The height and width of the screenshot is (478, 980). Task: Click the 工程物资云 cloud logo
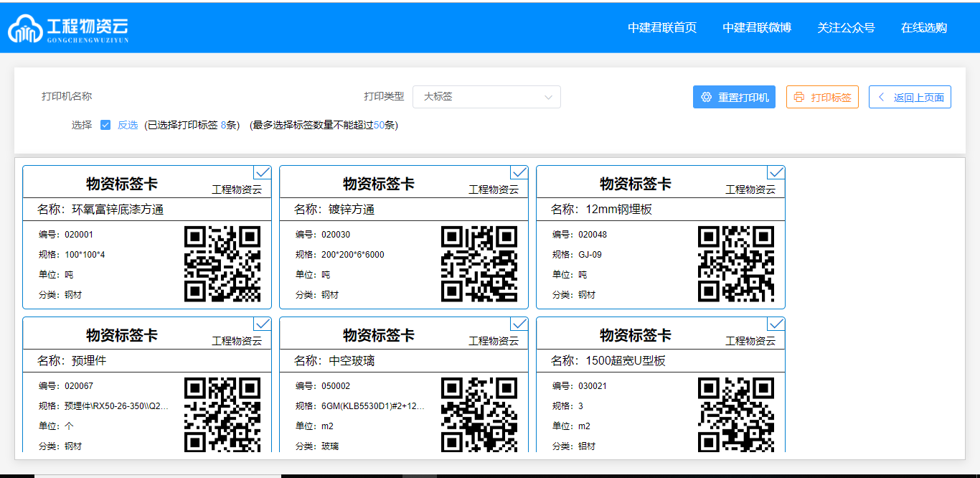tap(68, 29)
